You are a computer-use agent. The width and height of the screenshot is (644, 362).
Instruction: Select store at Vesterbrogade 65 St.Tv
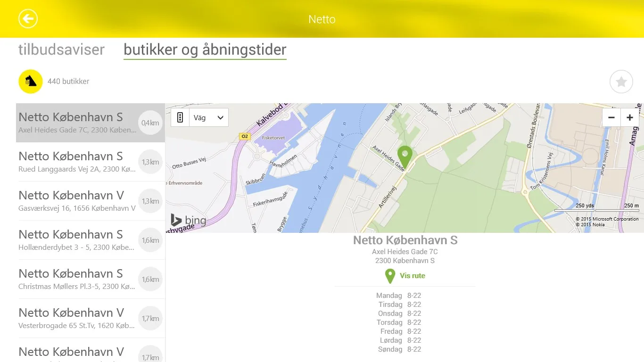point(91,319)
